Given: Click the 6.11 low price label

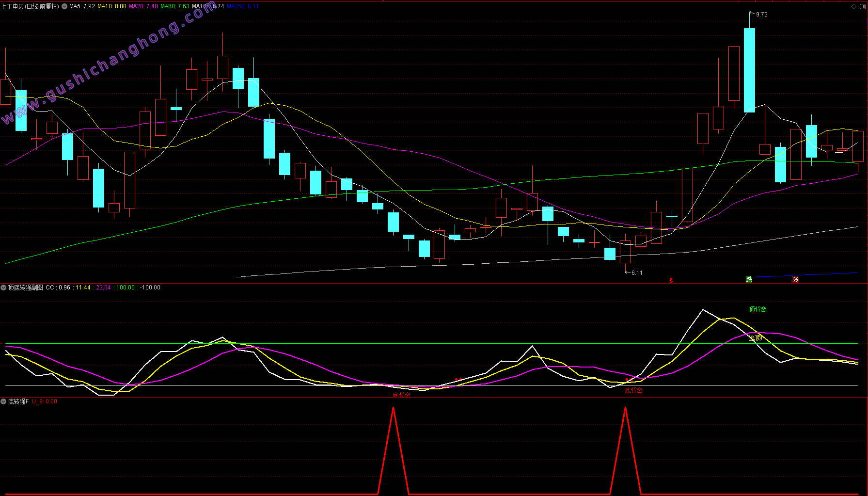Looking at the screenshot, I should 637,273.
